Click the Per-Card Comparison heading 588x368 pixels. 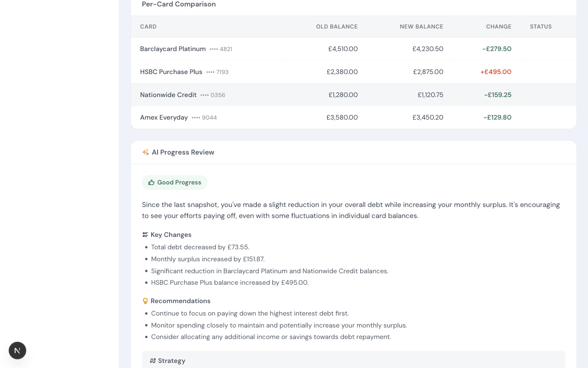pos(179,4)
